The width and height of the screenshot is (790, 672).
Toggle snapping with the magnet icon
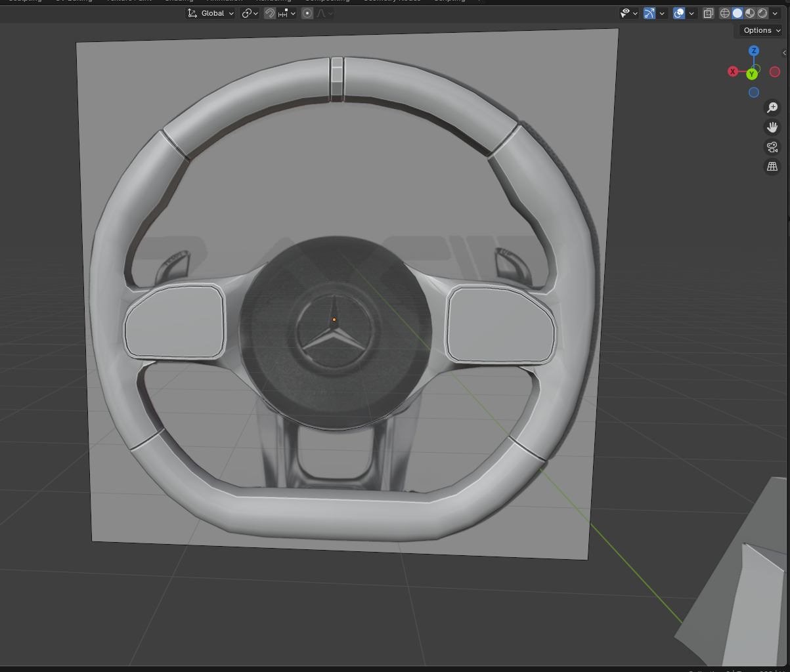269,13
